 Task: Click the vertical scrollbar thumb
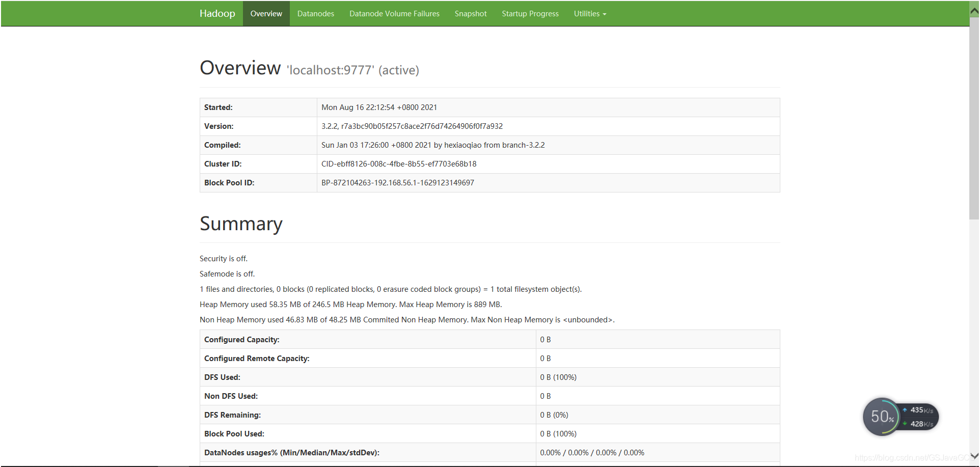(974, 118)
